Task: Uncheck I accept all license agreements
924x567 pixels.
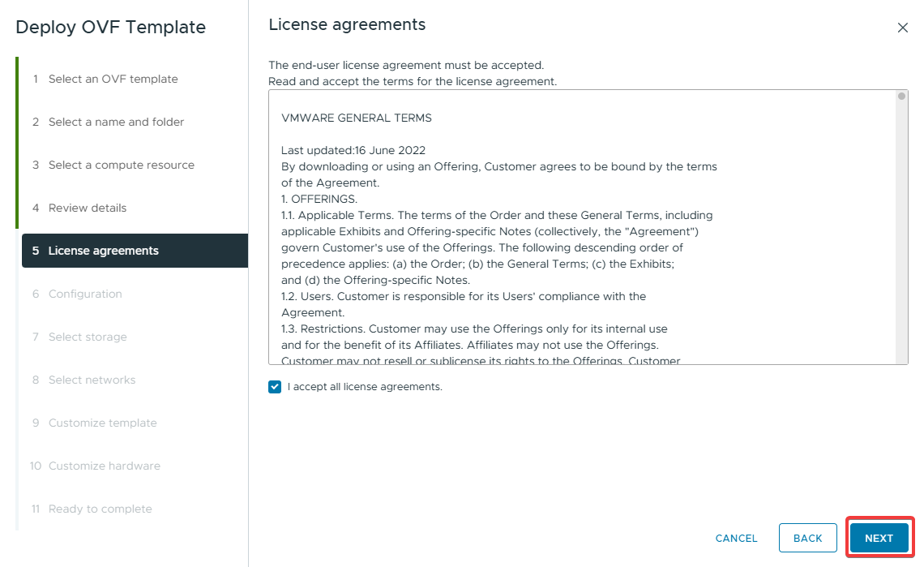Action: pyautogui.click(x=275, y=387)
